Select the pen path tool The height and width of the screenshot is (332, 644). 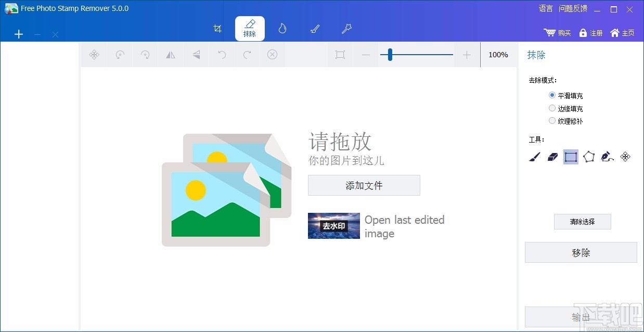pos(607,157)
